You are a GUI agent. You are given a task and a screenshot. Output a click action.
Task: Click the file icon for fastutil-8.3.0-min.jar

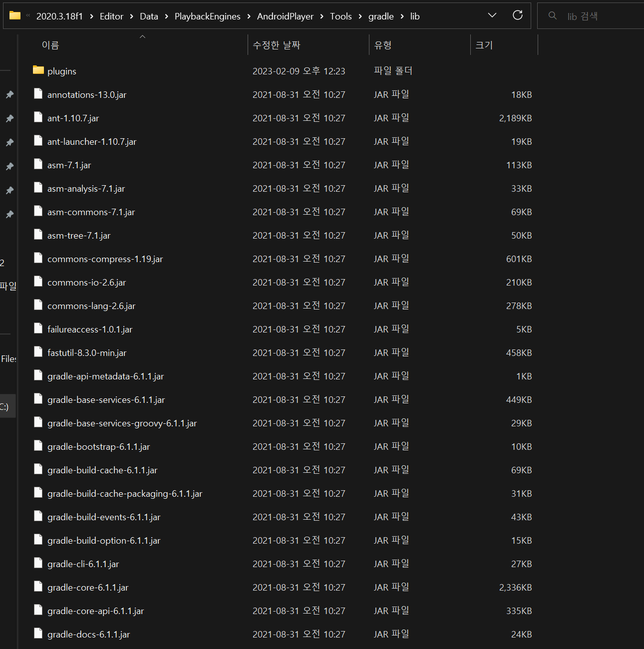(x=38, y=351)
